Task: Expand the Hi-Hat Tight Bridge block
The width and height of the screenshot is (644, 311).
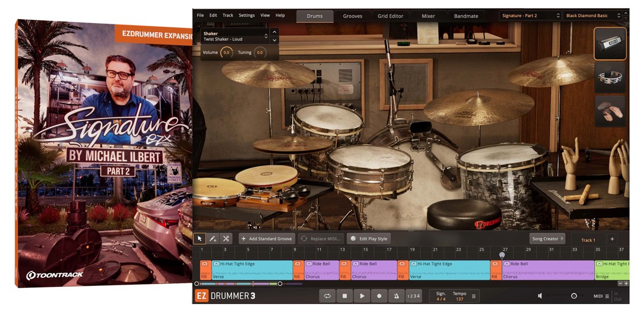Action: coord(599,264)
